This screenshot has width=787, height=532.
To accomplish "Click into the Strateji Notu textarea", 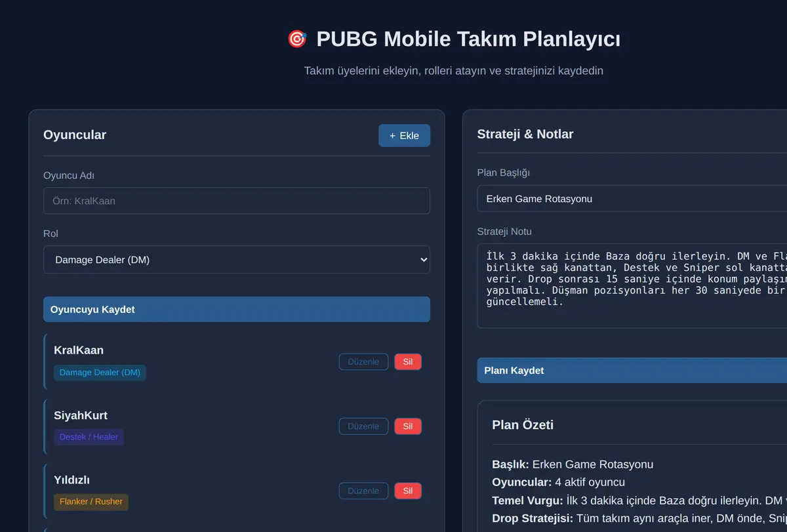I will 632,286.
